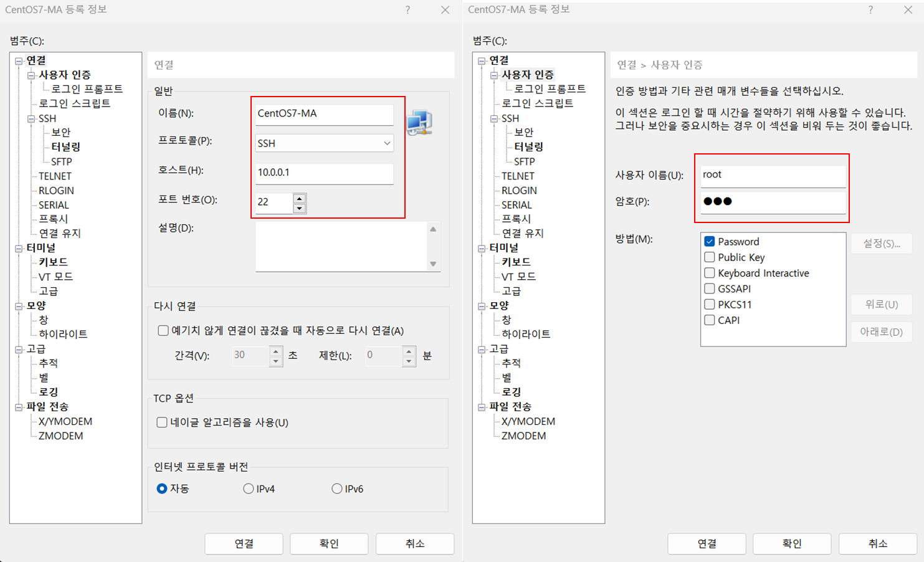Select the IPv6 radio button
Viewport: 924px width, 562px height.
pyautogui.click(x=337, y=488)
